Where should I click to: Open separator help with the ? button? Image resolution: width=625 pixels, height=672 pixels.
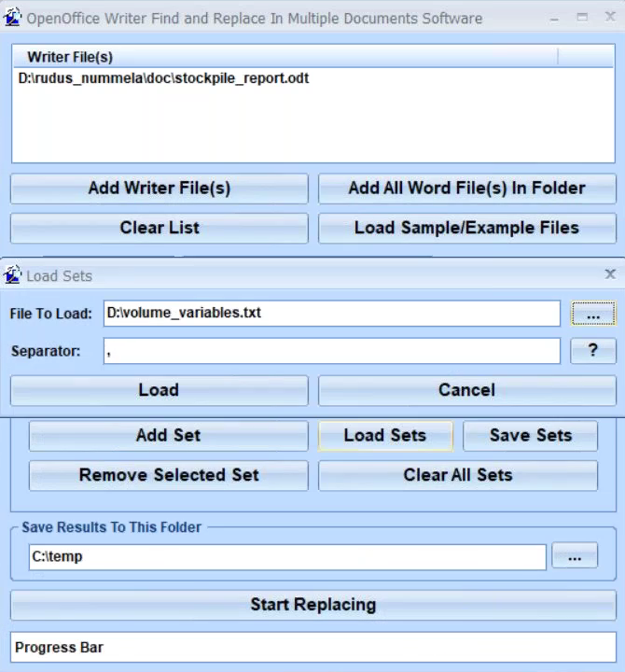pyautogui.click(x=593, y=351)
